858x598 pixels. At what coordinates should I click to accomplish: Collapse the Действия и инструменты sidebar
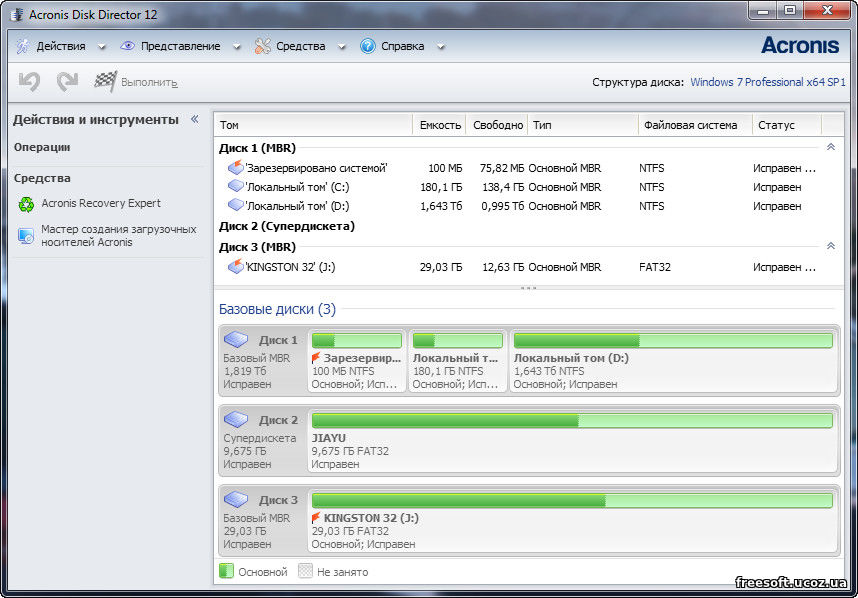click(x=195, y=119)
